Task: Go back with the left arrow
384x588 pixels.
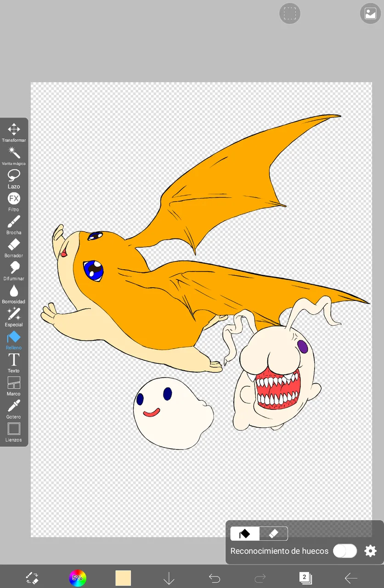Action: 351,578
